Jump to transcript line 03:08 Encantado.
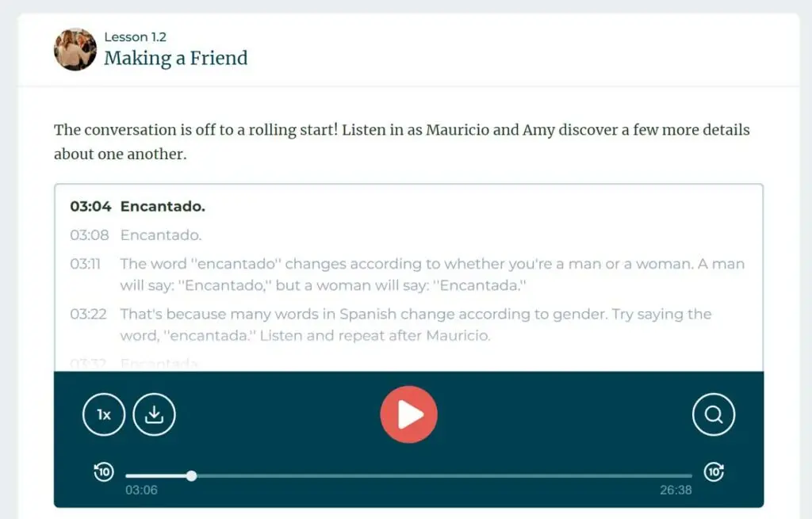812x519 pixels. pos(136,235)
